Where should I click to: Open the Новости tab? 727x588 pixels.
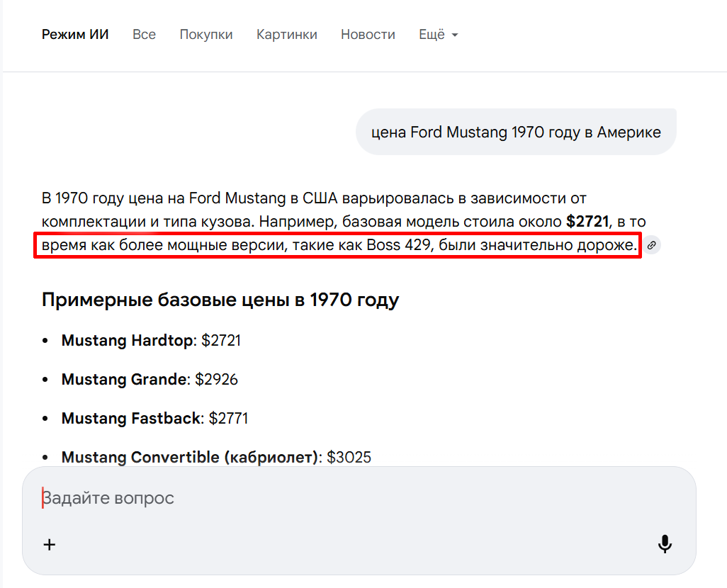(368, 35)
